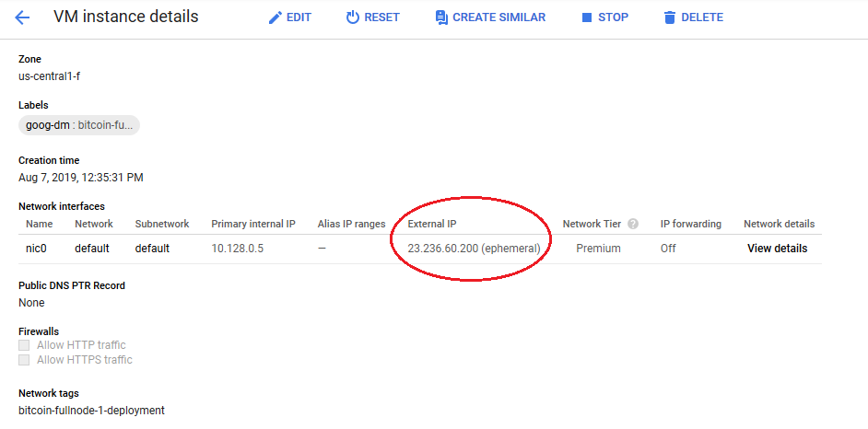
Task: Select creation time Aug 7, 2019
Action: (81, 178)
